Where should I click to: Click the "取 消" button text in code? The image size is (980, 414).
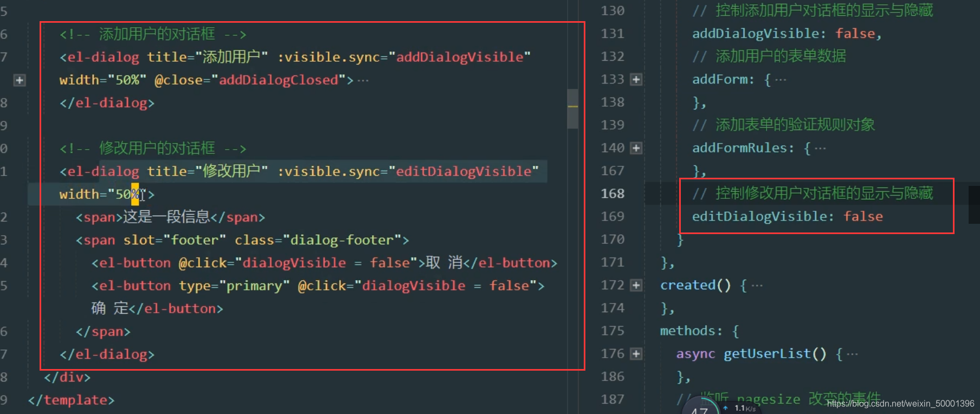pos(444,263)
